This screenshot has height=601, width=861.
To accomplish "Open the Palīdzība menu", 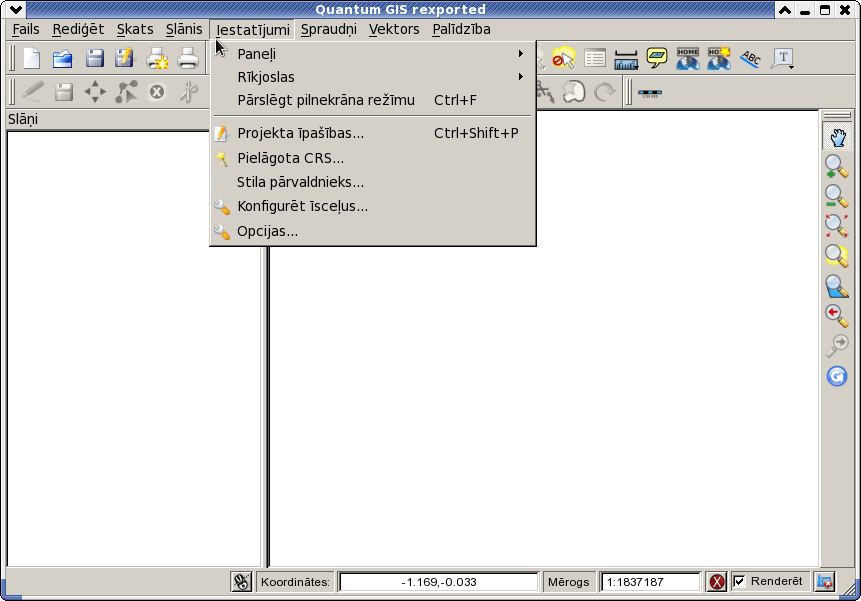I will click(461, 29).
